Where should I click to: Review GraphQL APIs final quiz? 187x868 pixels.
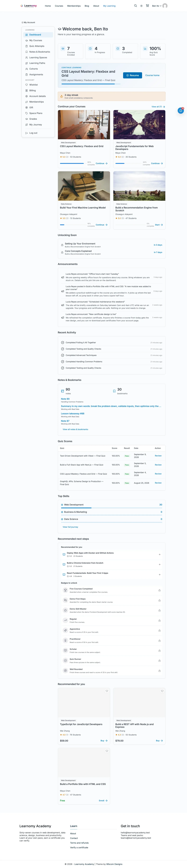coord(158,483)
